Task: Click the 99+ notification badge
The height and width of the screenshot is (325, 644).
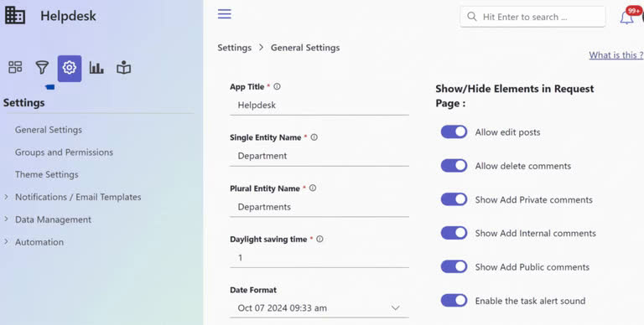Action: (634, 11)
